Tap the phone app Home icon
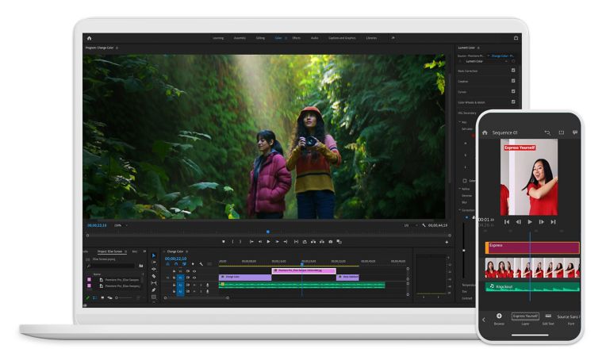The image size is (606, 364). tap(485, 132)
